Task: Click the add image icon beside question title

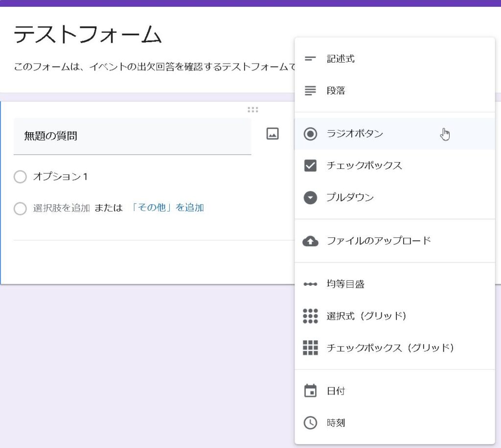Action: pos(273,134)
